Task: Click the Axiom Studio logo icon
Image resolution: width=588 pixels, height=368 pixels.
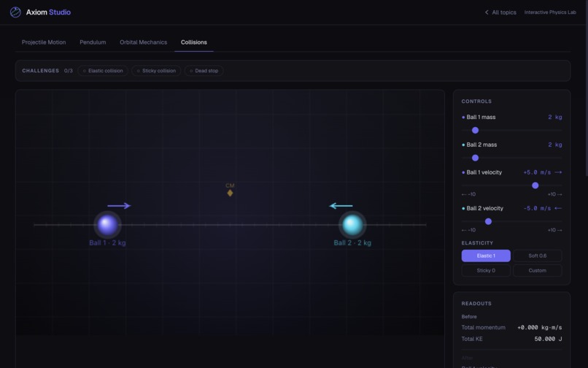Action: coord(15,12)
